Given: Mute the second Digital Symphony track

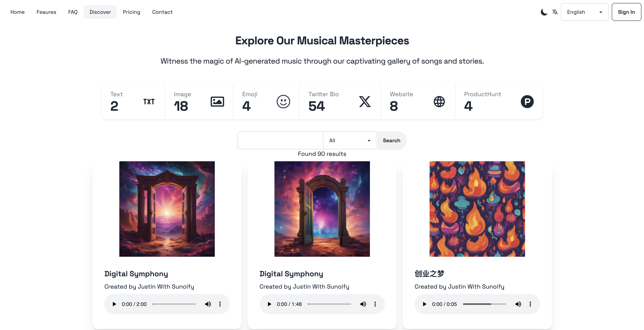Looking at the screenshot, I should tap(363, 304).
